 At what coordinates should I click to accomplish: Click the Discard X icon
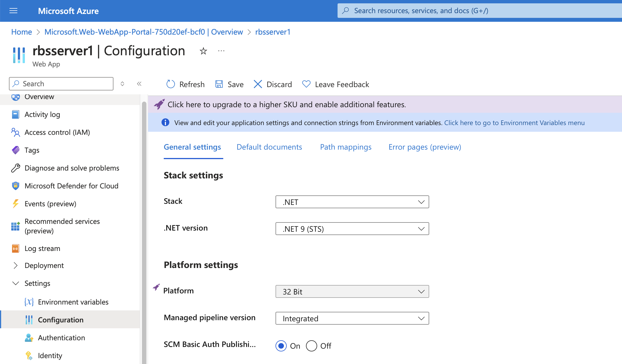pyautogui.click(x=258, y=84)
